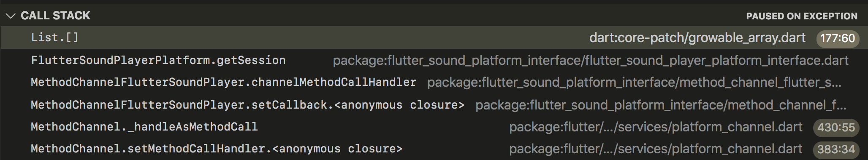Image resolution: width=868 pixels, height=160 pixels.
Task: Open the truncated method_channel_f… path
Action: click(x=661, y=105)
